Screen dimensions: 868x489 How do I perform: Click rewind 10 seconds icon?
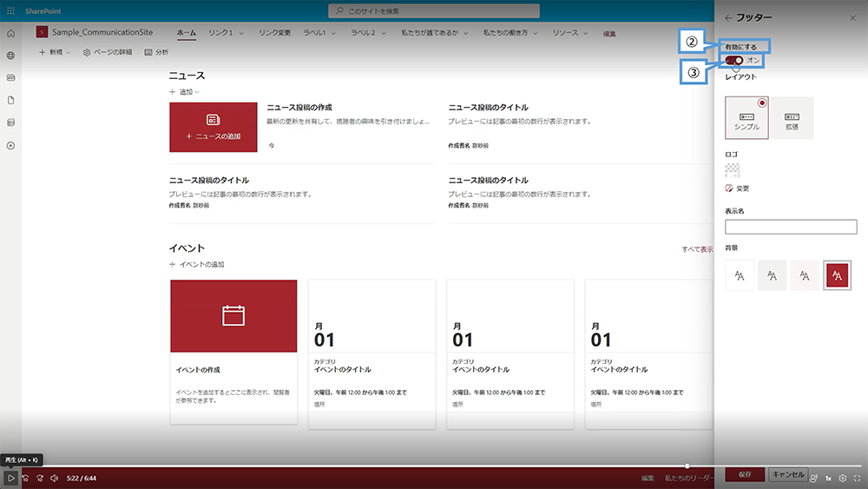coord(25,478)
